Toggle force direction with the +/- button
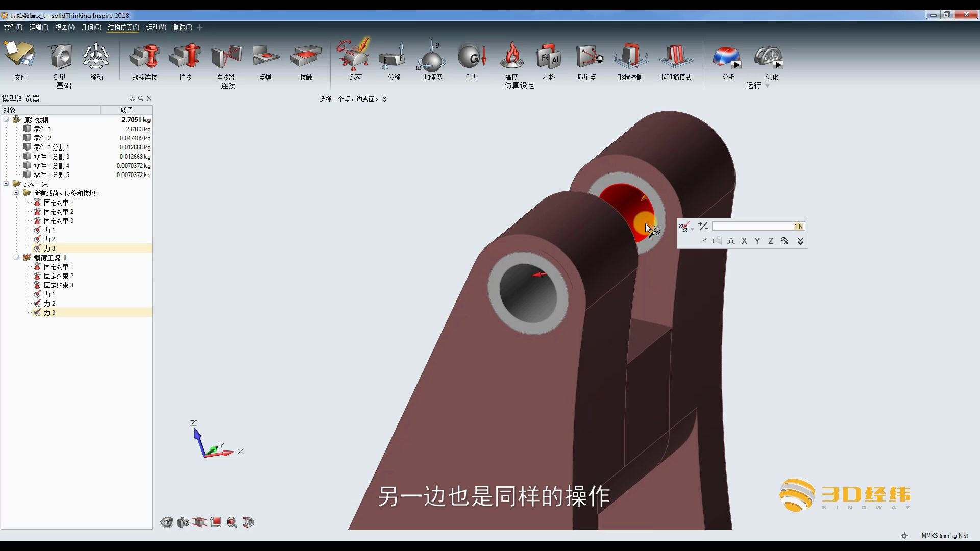This screenshot has width=980, height=551. (x=703, y=226)
